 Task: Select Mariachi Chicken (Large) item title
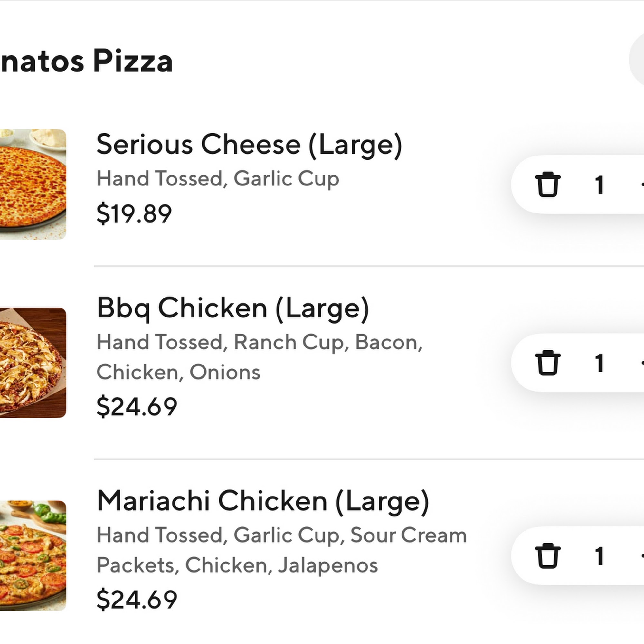click(263, 501)
